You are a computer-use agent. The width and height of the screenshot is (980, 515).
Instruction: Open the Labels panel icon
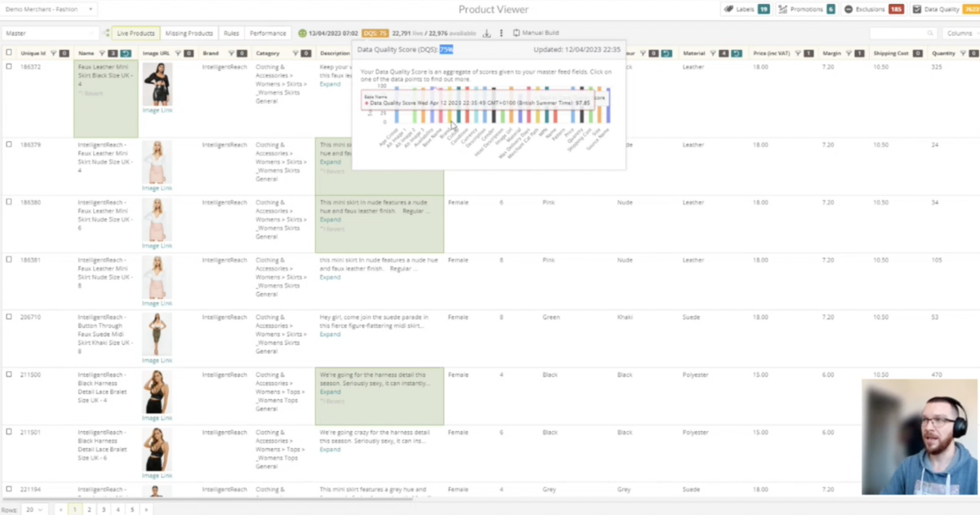[x=731, y=9]
